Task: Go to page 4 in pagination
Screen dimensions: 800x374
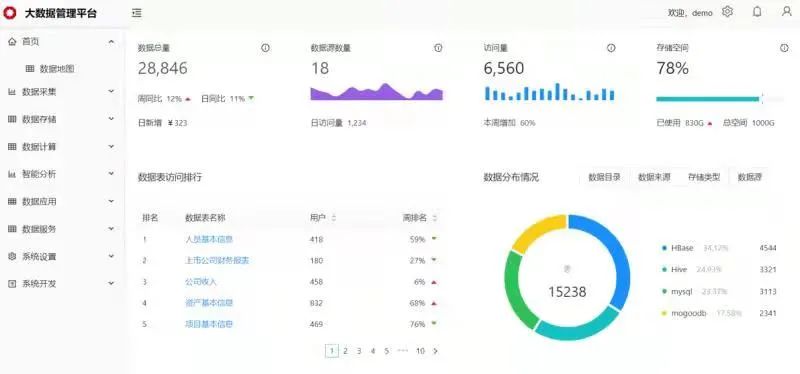Action: point(373,351)
